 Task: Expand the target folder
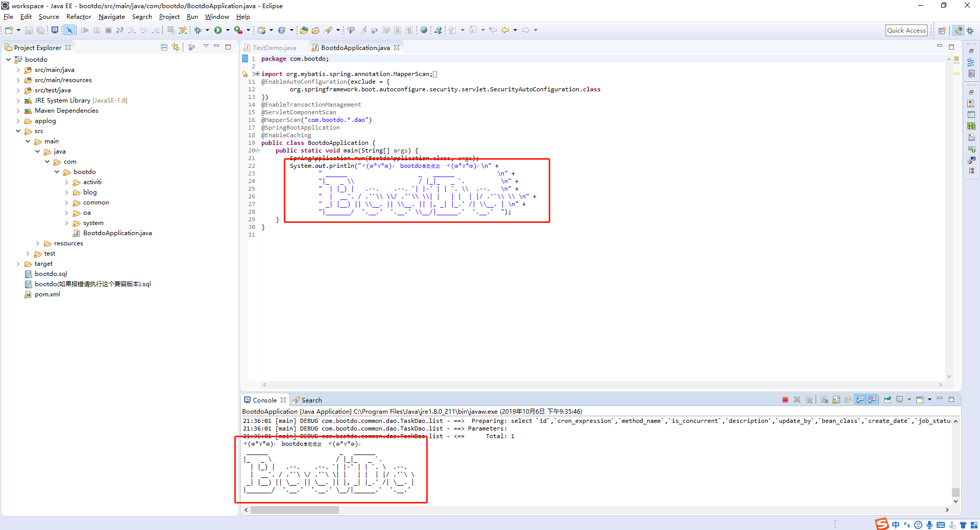18,264
